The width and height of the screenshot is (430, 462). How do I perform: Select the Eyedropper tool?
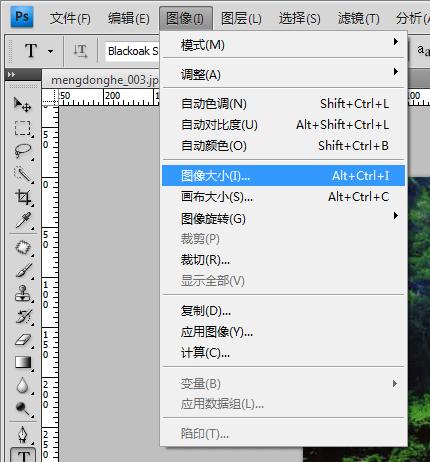pos(22,220)
